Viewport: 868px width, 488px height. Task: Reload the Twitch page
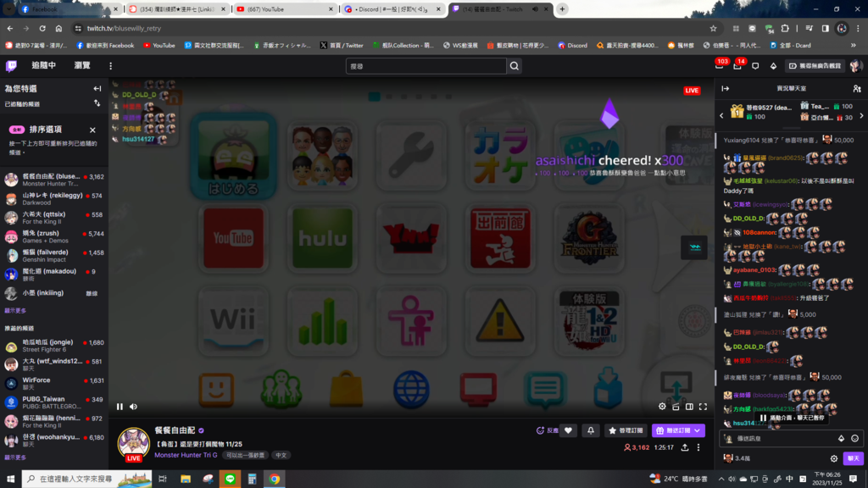42,28
